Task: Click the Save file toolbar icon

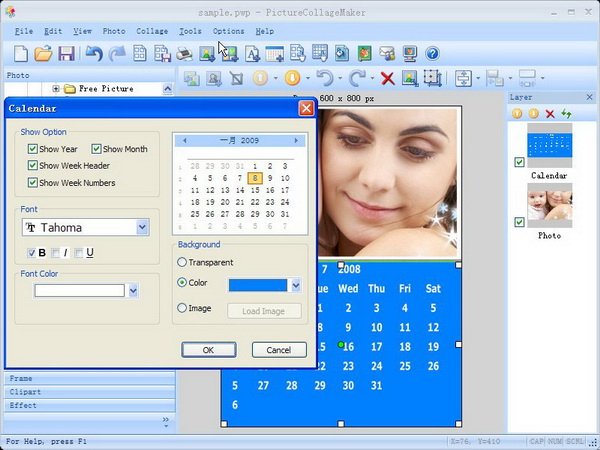Action: pos(66,53)
